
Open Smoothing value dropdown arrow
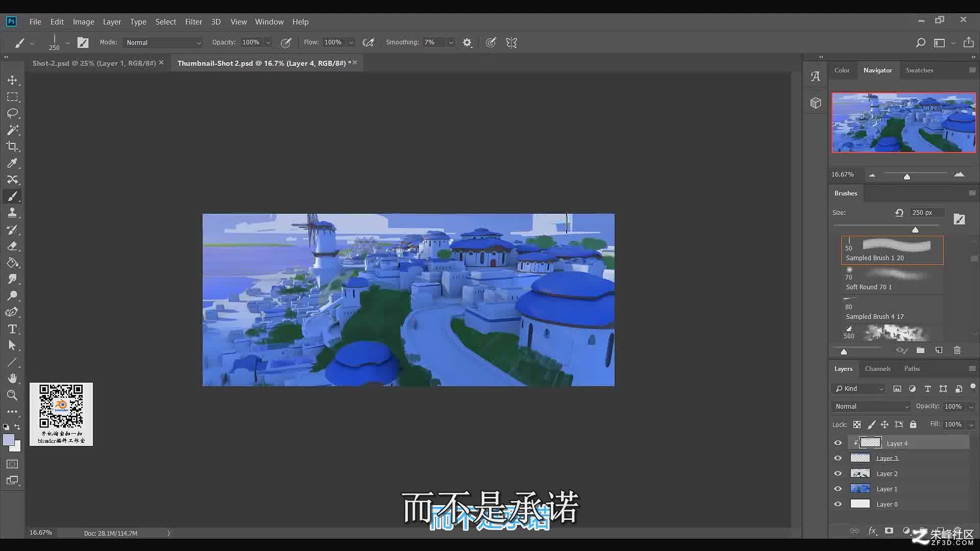(x=451, y=43)
